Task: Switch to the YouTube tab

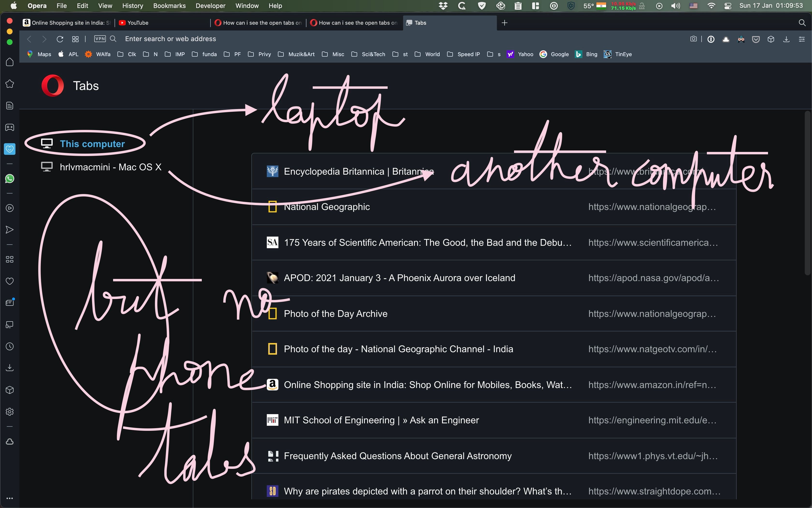Action: [162, 22]
